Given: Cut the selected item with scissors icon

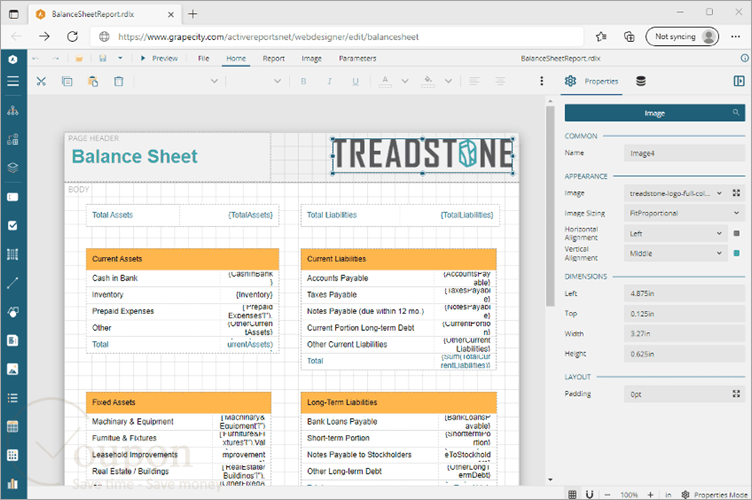Looking at the screenshot, I should point(41,81).
